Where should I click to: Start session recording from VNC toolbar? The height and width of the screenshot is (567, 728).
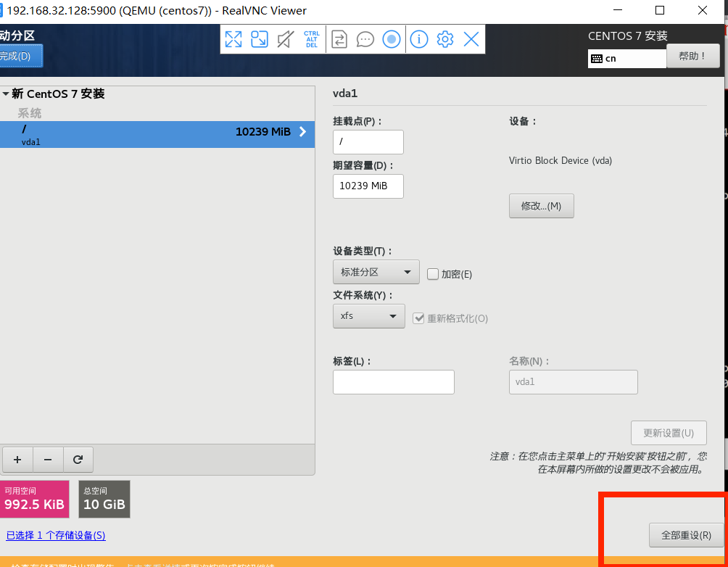[392, 39]
